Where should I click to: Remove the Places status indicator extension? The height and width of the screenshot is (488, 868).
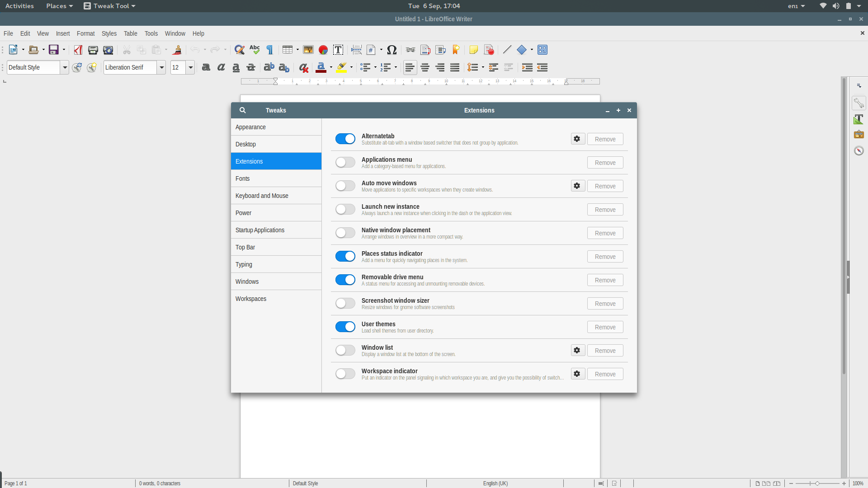point(605,256)
